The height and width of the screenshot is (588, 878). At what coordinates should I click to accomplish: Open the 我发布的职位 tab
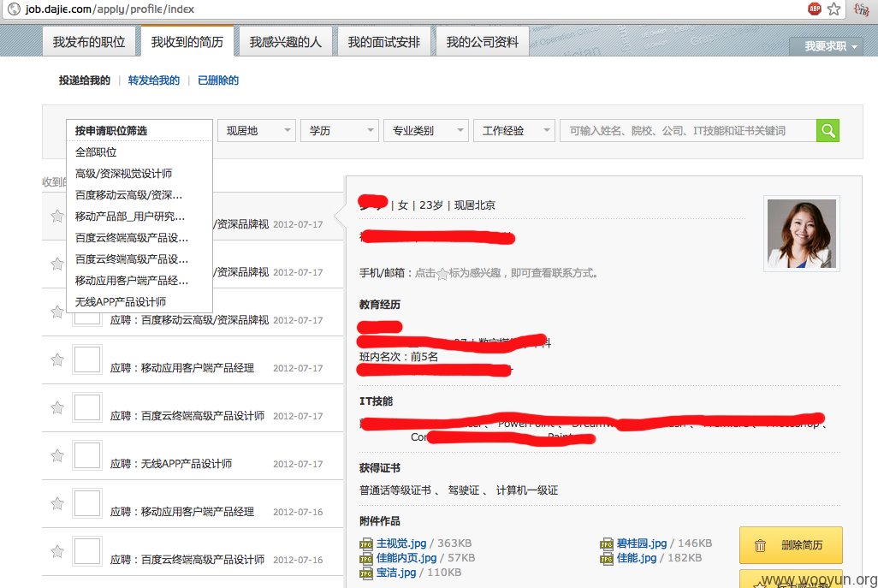[88, 41]
